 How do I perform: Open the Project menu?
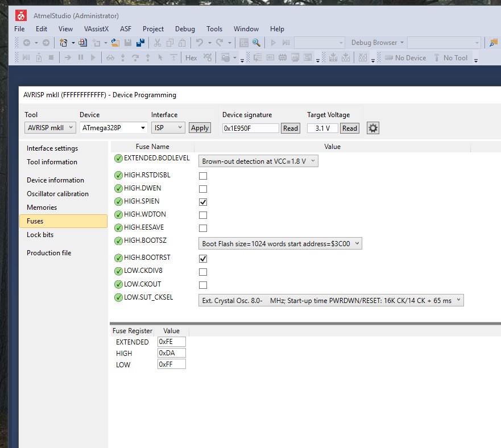pyautogui.click(x=153, y=29)
